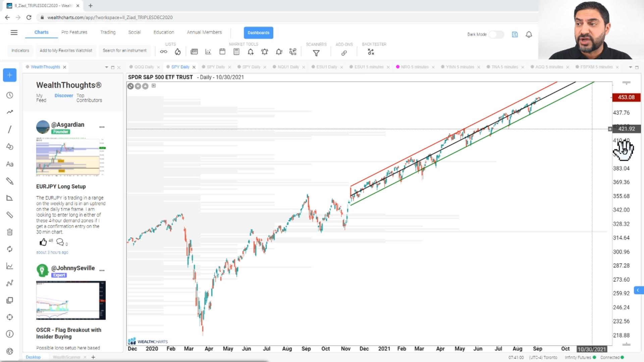
Task: Click the crosshair target tool
Action: point(10,317)
